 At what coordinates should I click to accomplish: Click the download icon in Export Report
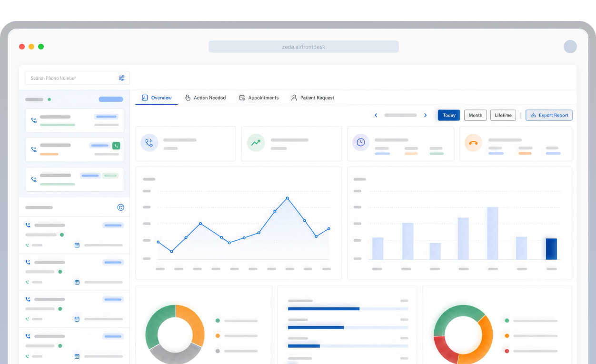point(533,115)
